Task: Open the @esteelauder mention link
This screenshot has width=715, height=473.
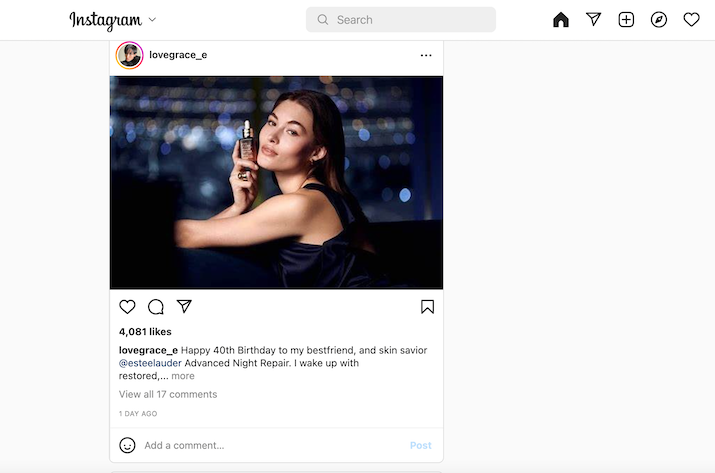Action: click(x=150, y=363)
